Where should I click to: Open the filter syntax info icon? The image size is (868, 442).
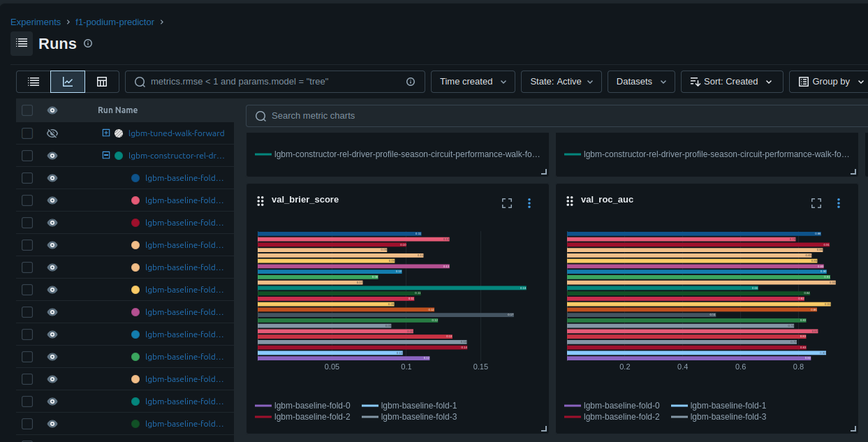tap(411, 82)
